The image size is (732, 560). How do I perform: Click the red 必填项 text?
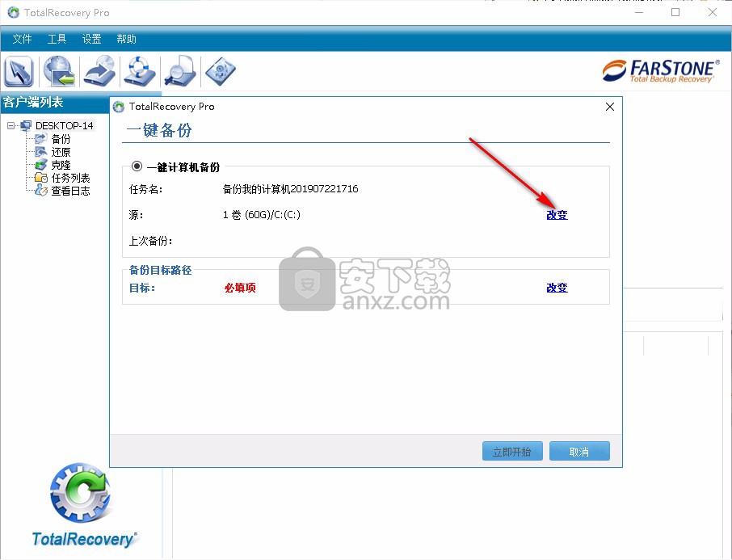point(240,288)
